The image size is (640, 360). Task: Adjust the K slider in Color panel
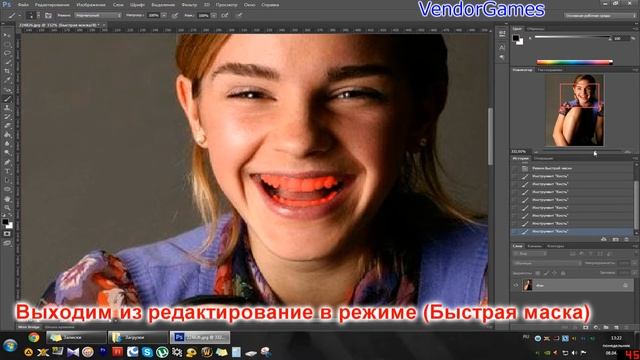tap(573, 38)
